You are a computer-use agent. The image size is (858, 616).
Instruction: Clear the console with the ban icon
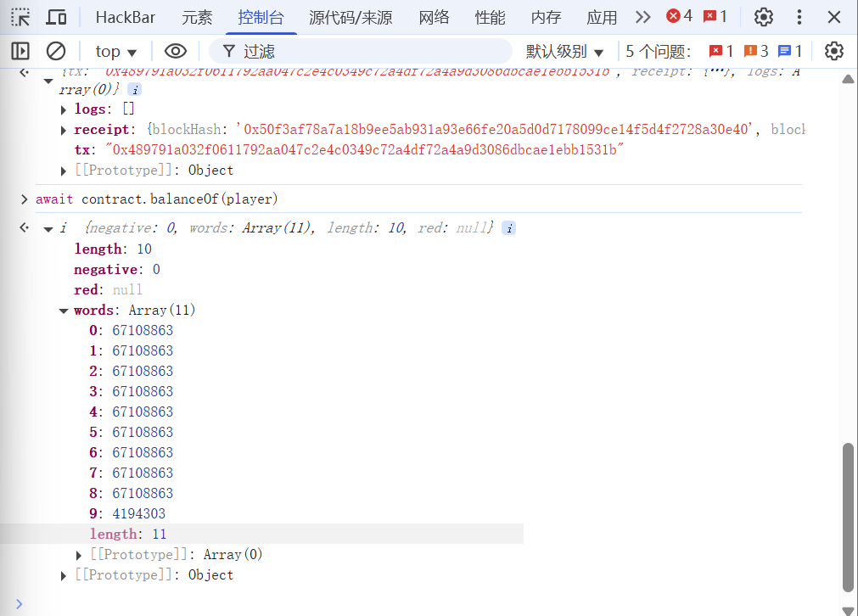click(56, 52)
